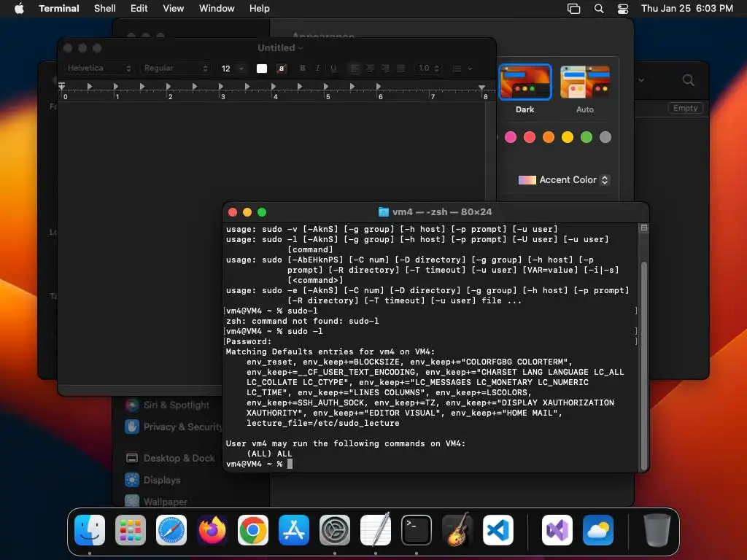Open the Help menu
This screenshot has height=560, width=747.
tap(260, 9)
